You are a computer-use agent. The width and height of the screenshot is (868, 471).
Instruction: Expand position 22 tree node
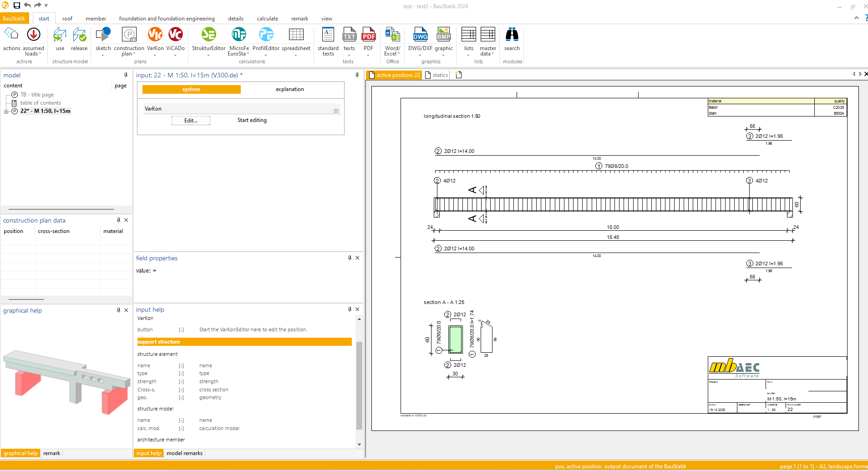pyautogui.click(x=6, y=111)
